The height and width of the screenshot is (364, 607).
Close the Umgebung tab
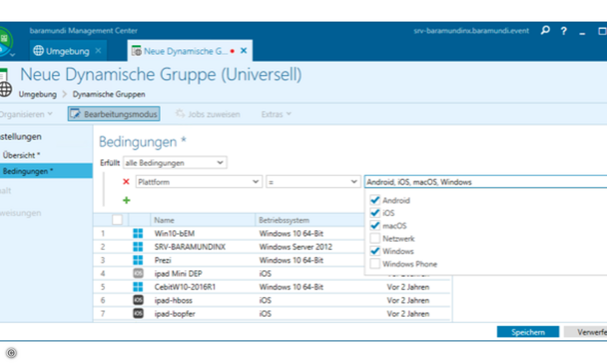(98, 51)
